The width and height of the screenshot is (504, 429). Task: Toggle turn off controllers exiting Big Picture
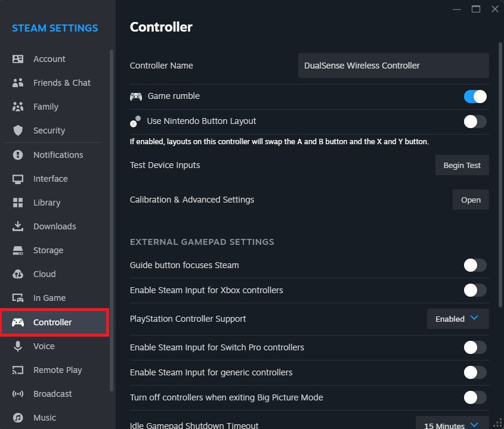(475, 397)
